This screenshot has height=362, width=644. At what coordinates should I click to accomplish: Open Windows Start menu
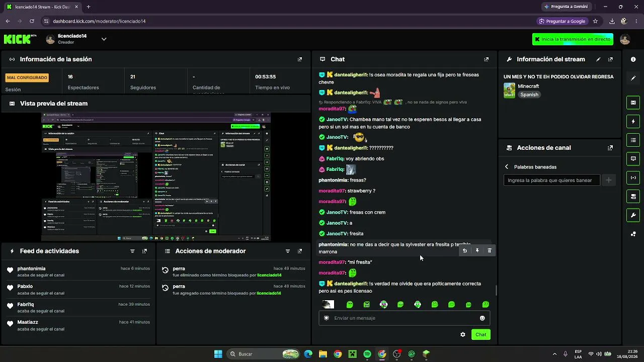218,354
